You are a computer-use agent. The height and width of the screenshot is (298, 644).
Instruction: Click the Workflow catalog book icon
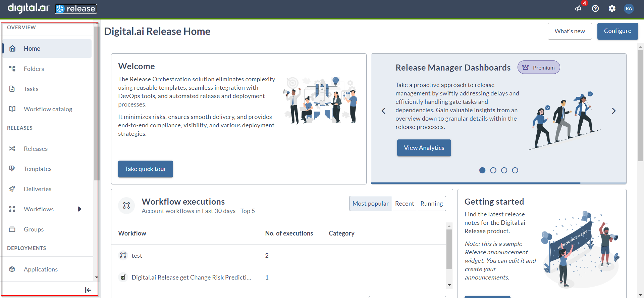click(12, 109)
